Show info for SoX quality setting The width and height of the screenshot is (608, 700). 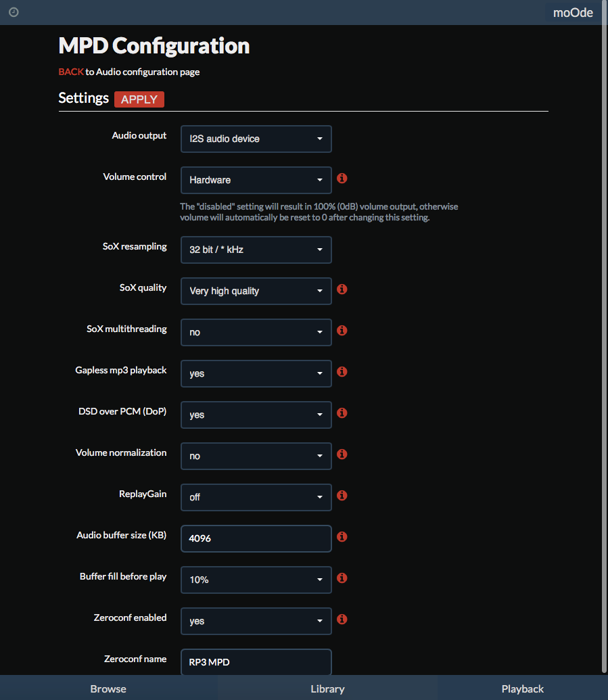[342, 289]
